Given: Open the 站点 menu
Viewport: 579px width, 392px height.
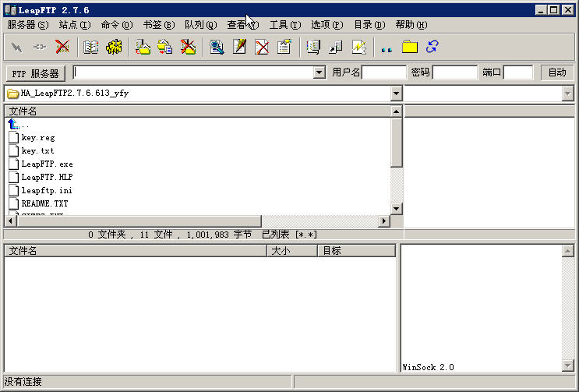Looking at the screenshot, I should pos(73,25).
